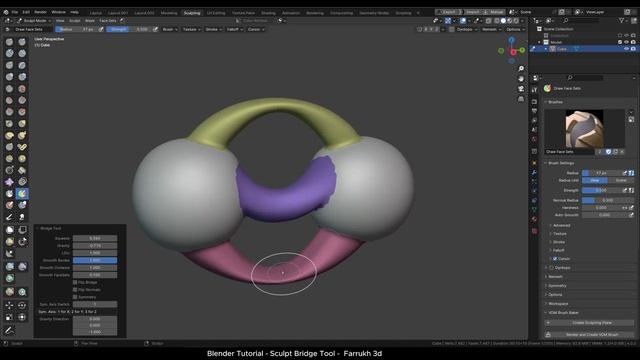This screenshot has height=360, width=640.
Task: Open the Brush dropdown in tool header
Action: [x=170, y=29]
